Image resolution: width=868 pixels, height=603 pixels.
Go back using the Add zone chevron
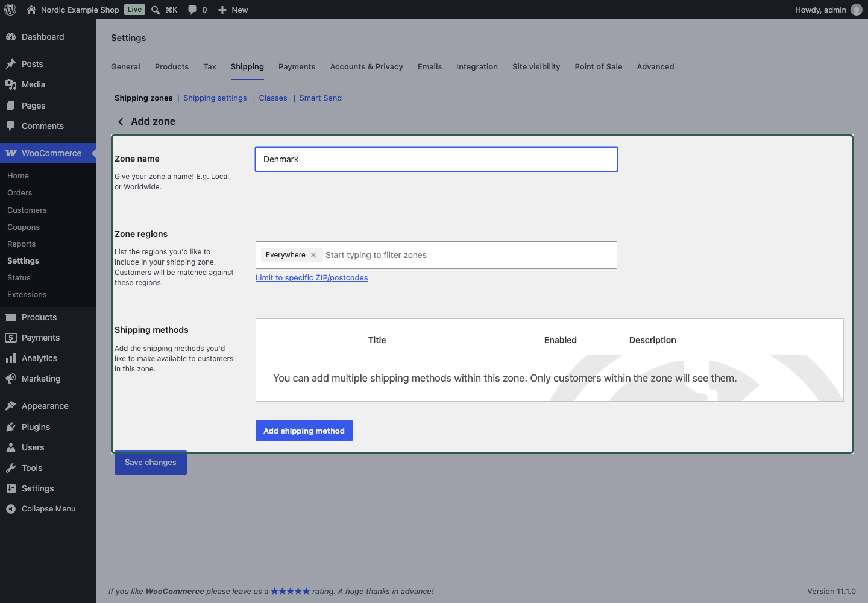pos(121,122)
